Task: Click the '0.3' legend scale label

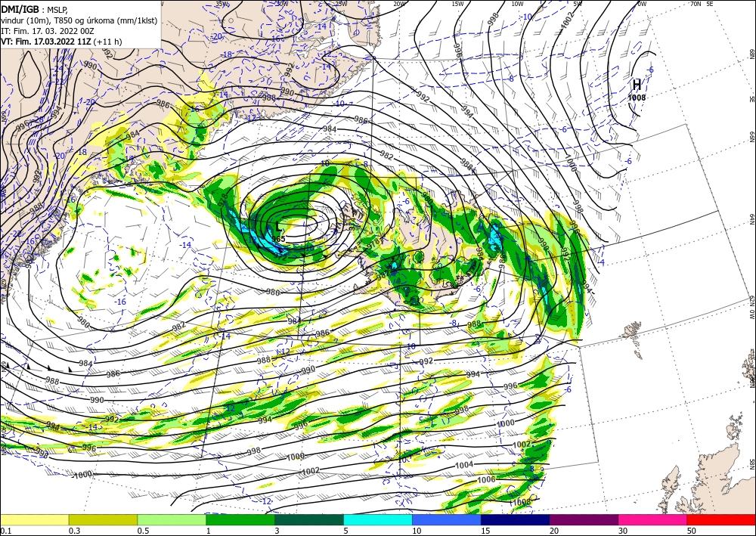Action: click(74, 531)
